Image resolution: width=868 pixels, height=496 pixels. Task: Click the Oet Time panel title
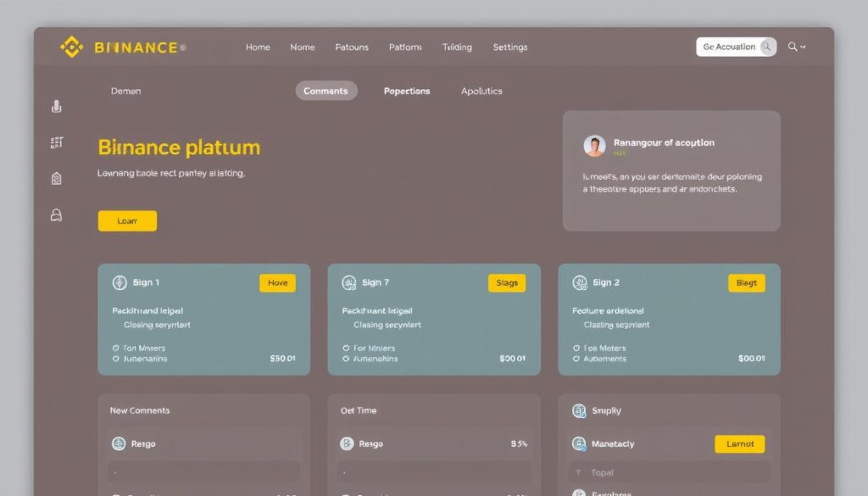coord(359,410)
